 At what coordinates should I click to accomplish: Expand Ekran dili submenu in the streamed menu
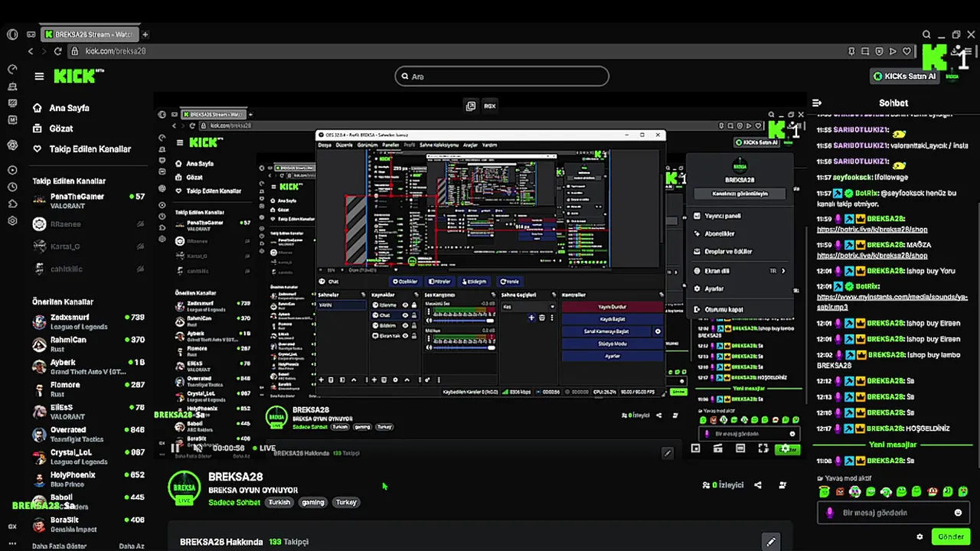tap(740, 271)
